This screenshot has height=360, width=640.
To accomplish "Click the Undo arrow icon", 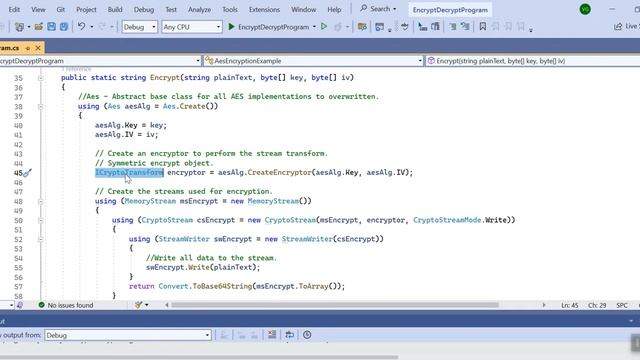I will 82,27.
